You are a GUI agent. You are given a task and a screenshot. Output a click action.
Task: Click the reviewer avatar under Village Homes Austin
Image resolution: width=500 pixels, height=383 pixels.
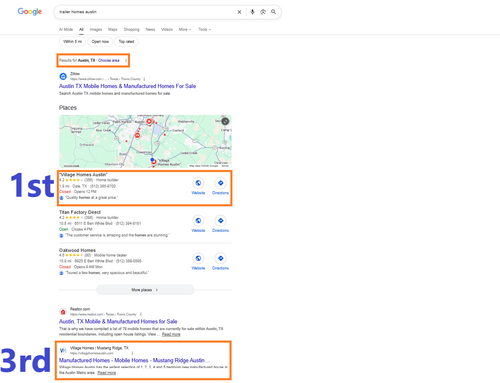click(61, 198)
